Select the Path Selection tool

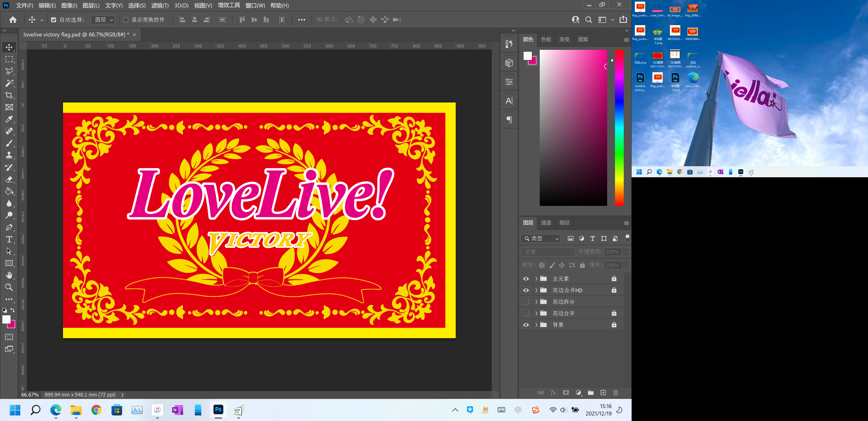point(9,251)
